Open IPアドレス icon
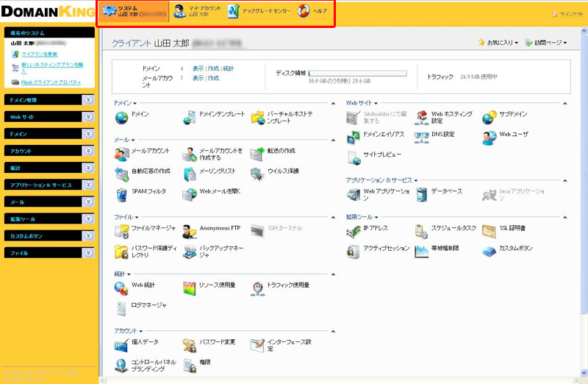This screenshot has height=384, width=588. click(x=354, y=232)
